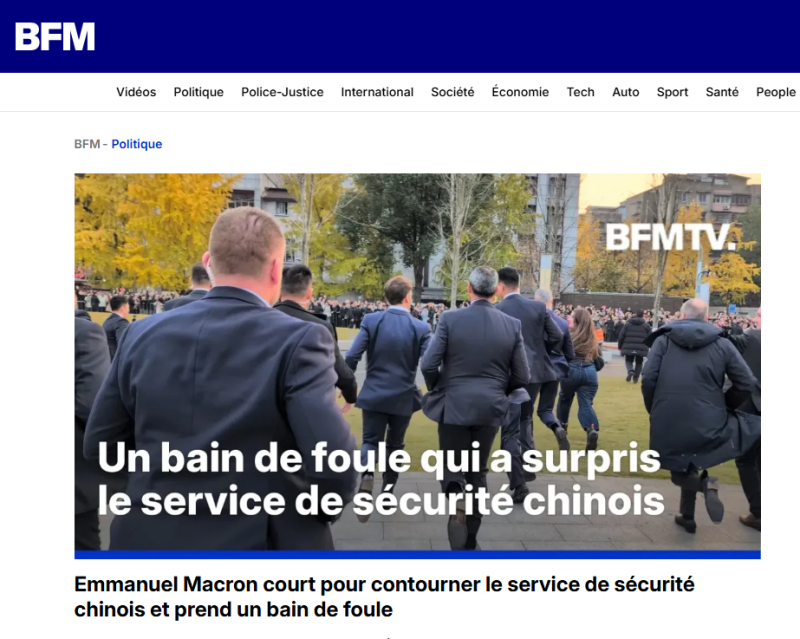
Task: Open the Emmanuel Macron article headline
Action: (384, 597)
